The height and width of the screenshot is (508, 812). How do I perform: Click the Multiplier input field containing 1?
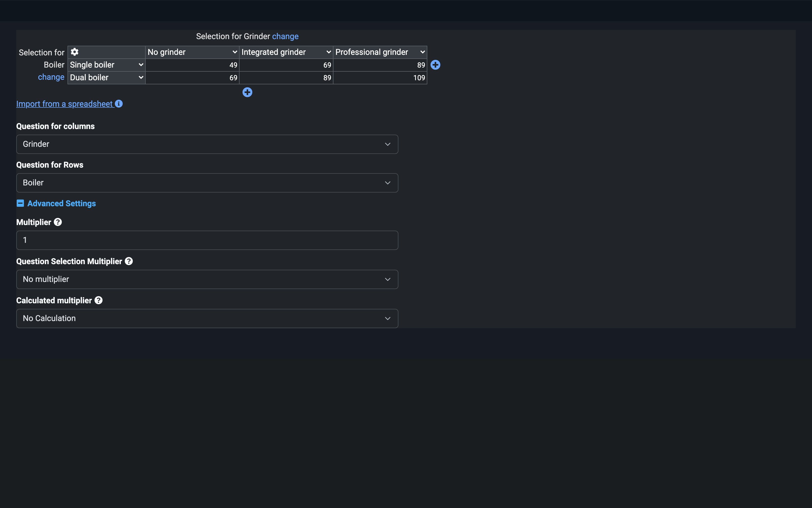[207, 240]
